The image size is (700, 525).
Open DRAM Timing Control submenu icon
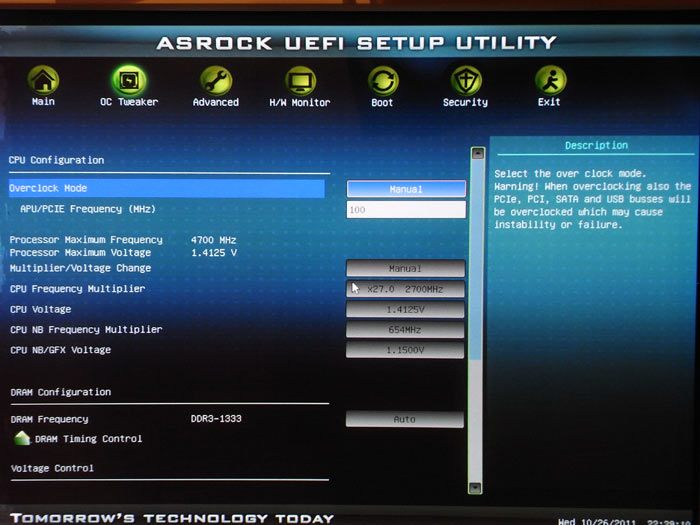click(22, 438)
